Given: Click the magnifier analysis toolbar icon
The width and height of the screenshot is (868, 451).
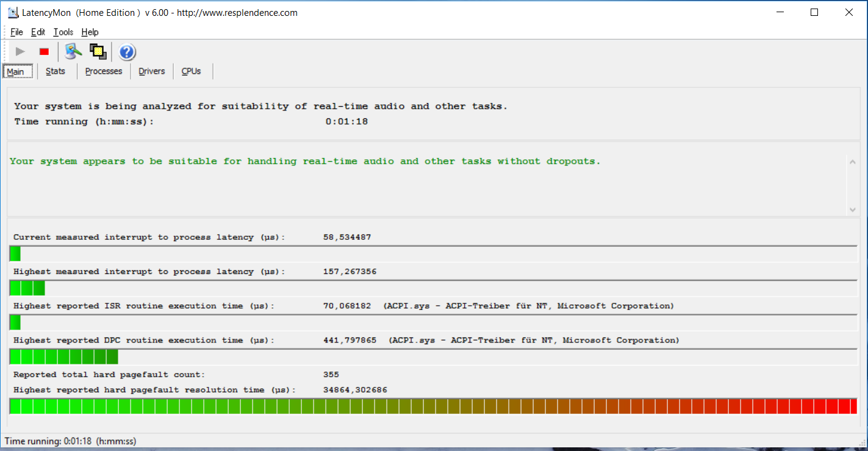Looking at the screenshot, I should pyautogui.click(x=73, y=52).
